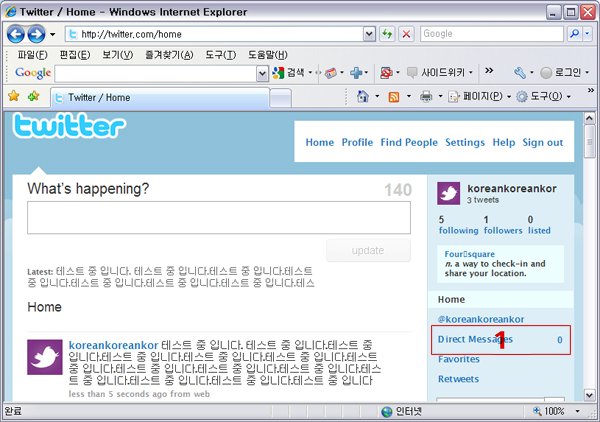Open the Profile link
This screenshot has width=600, height=422.
point(357,142)
